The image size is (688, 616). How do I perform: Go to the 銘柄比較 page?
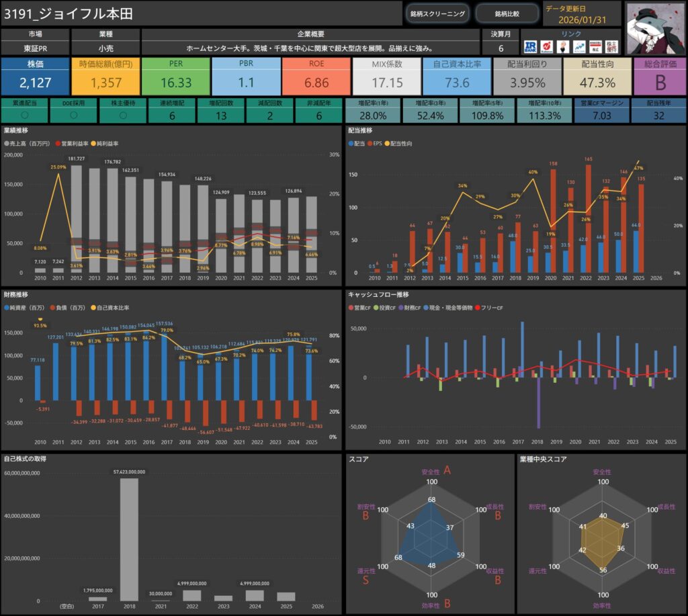[x=507, y=13]
